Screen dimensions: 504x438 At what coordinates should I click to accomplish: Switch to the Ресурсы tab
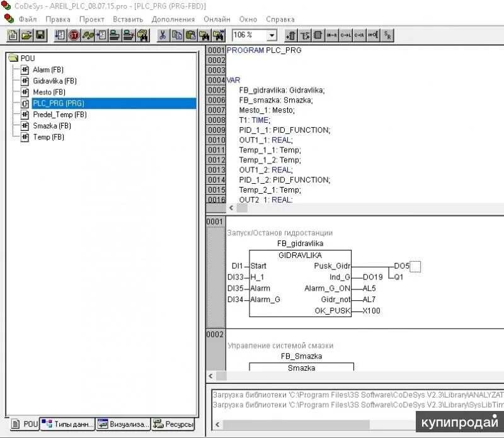coord(173,424)
